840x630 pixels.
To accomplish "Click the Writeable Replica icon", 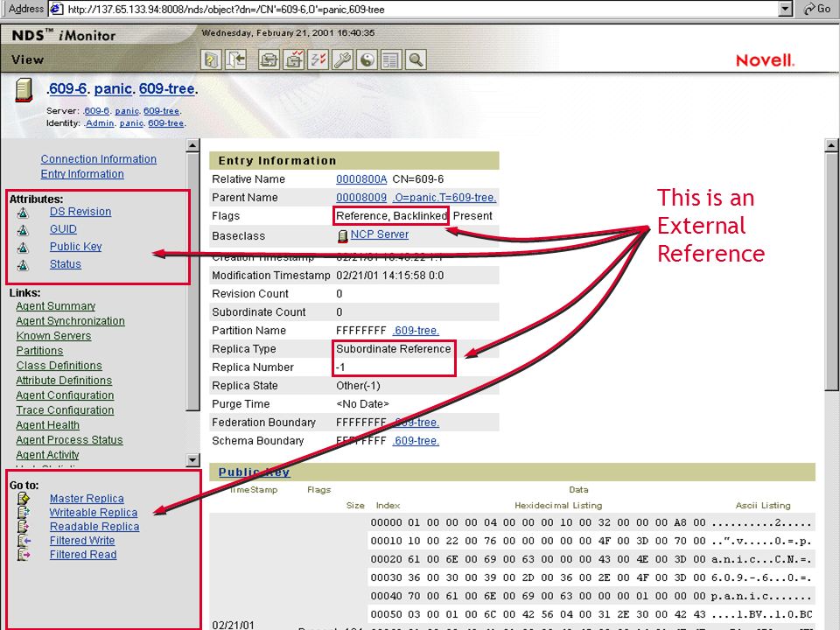I will 24,513.
